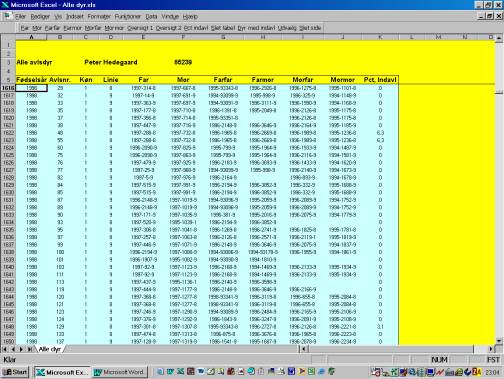Image resolution: width=504 pixels, height=379 pixels.
Task: Open the Indsæt menu
Action: click(75, 16)
